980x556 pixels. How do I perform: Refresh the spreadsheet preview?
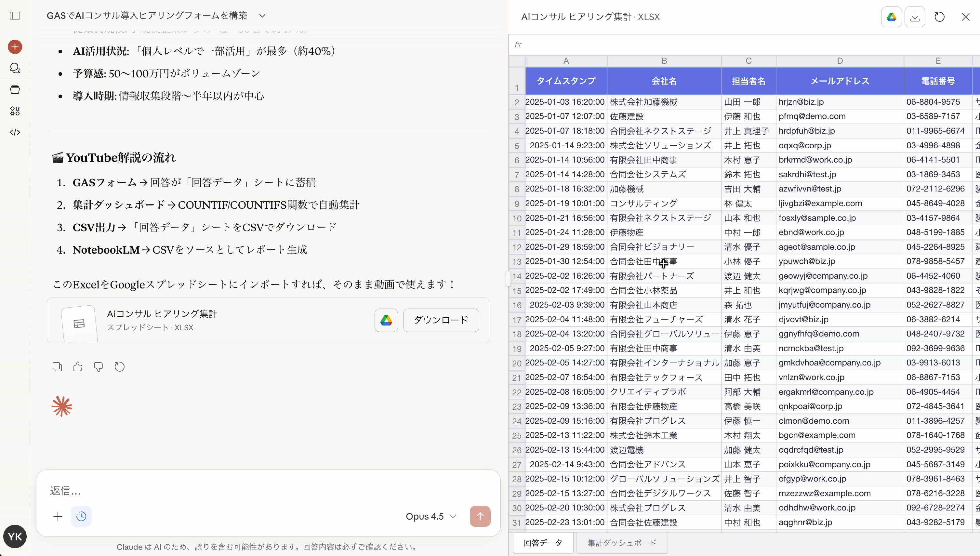click(939, 17)
